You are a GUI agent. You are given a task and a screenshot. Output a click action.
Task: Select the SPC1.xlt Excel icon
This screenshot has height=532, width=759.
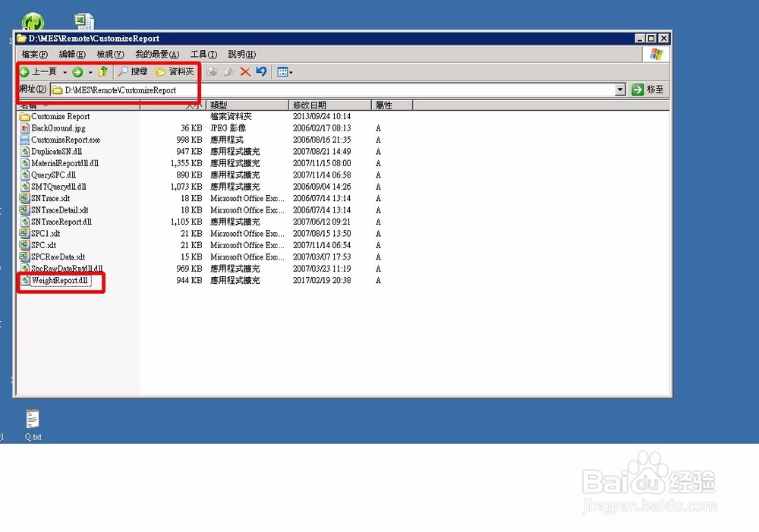pyautogui.click(x=24, y=233)
